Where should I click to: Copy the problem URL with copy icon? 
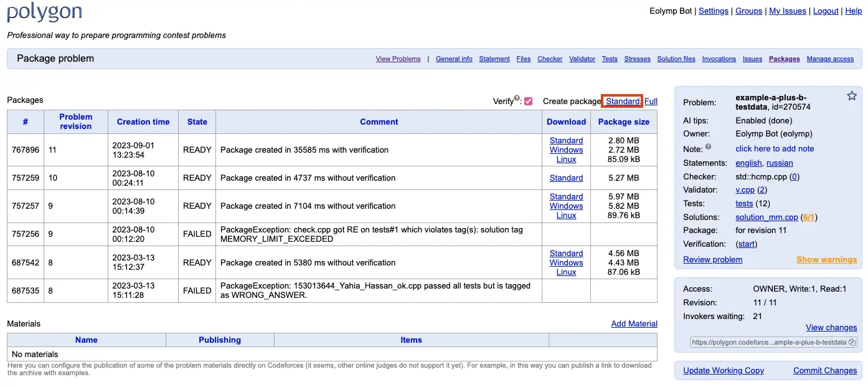[x=852, y=342]
